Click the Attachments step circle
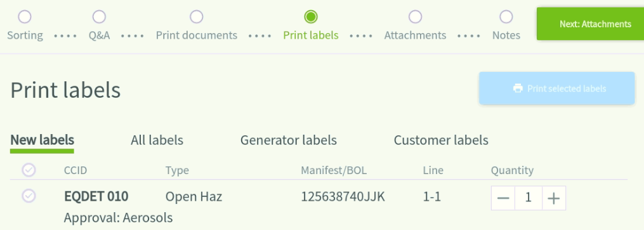This screenshot has height=230, width=644. coord(415,17)
